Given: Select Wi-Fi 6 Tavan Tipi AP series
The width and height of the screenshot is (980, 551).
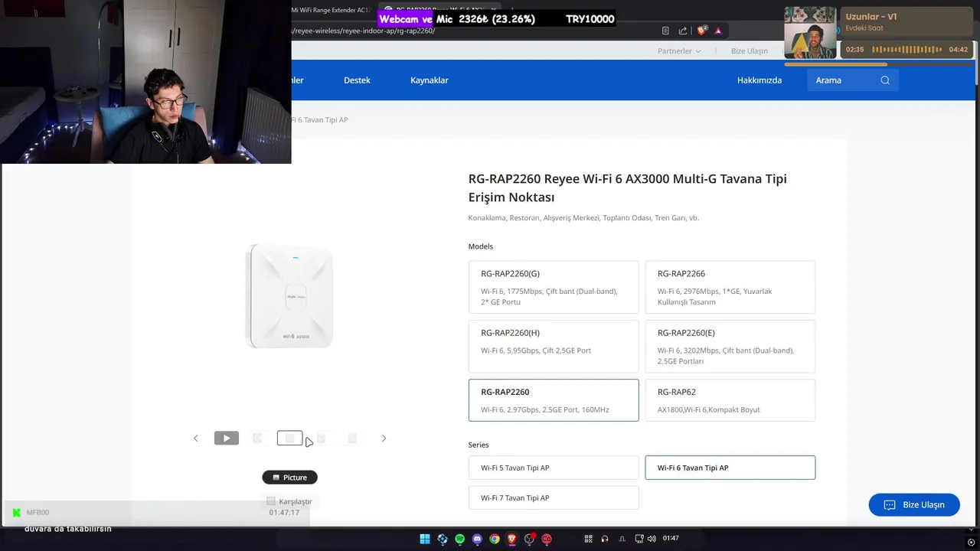Looking at the screenshot, I should (730, 468).
